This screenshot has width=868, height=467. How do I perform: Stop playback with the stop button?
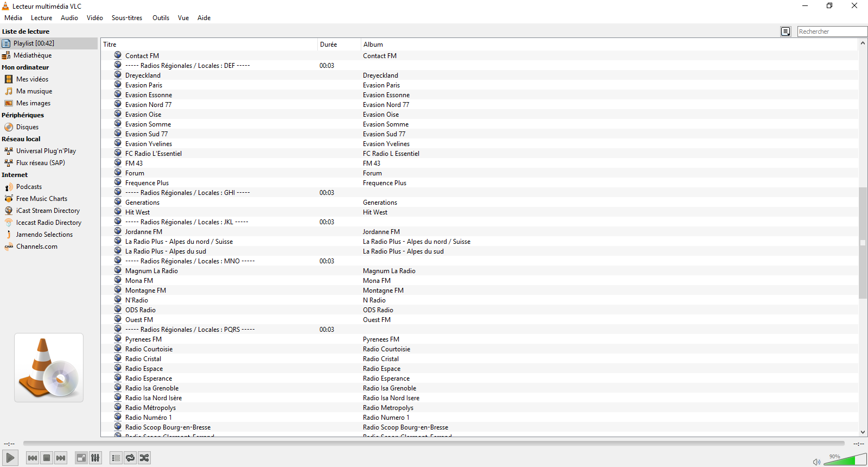click(x=47, y=458)
